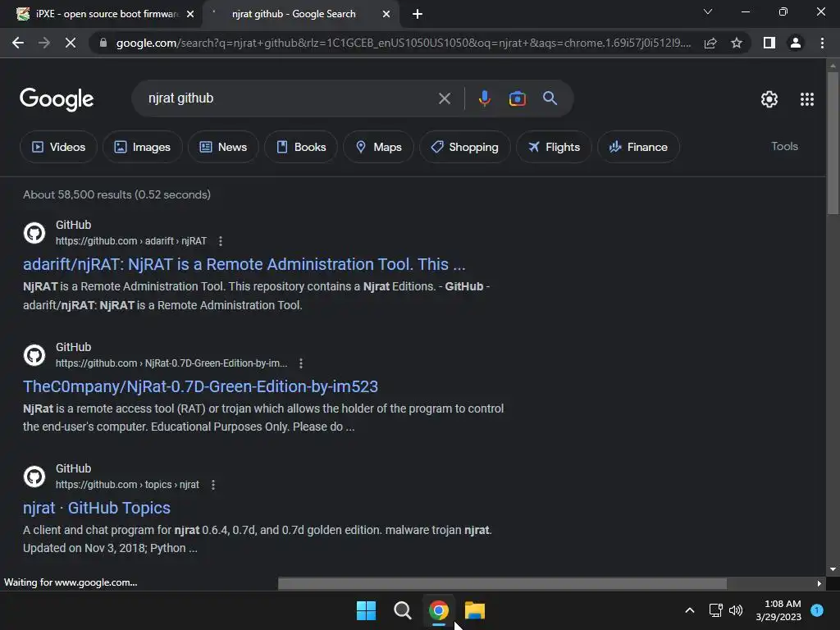The height and width of the screenshot is (630, 840).
Task: Switch to Shopping results
Action: 465,147
